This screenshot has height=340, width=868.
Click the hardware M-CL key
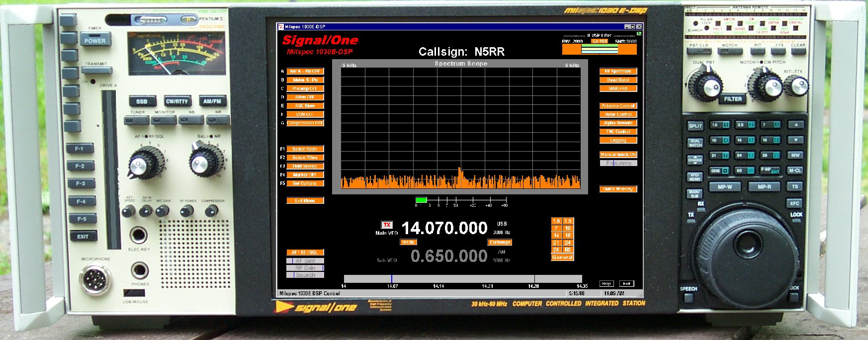tap(795, 170)
